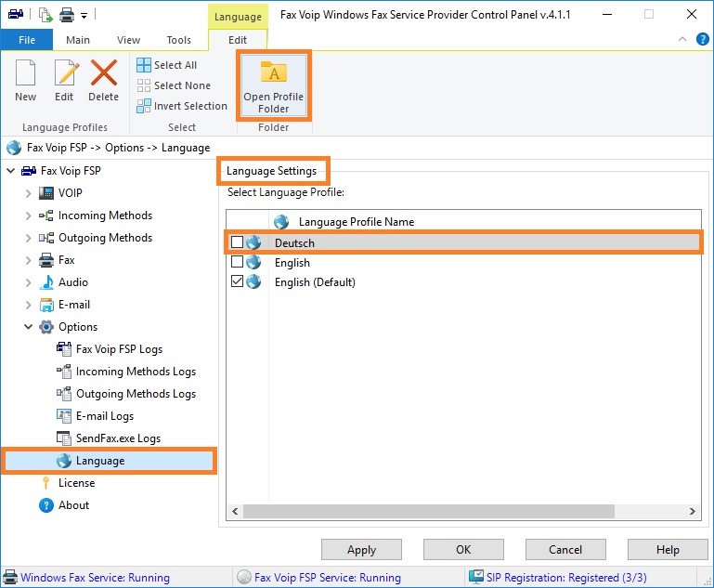
Task: Collapse the ribbon with the caret arrow
Action: (x=682, y=39)
